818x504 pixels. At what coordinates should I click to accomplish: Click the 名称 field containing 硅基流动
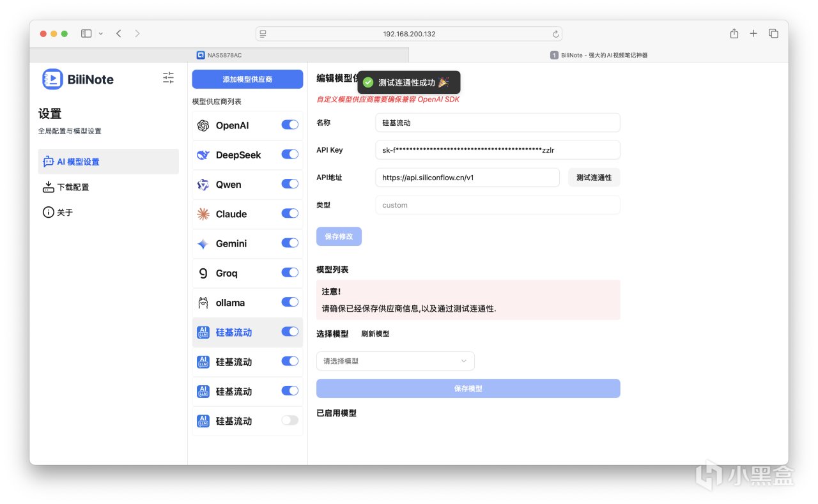point(498,123)
